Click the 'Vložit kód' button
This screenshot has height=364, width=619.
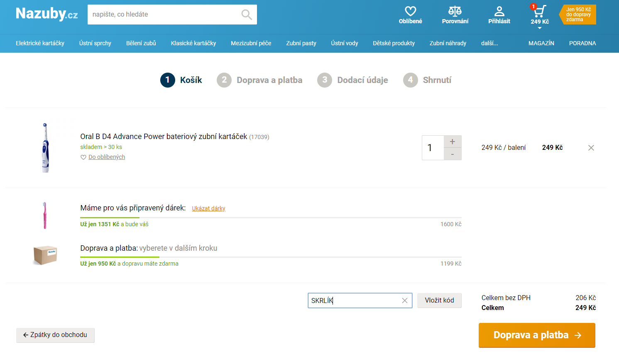[439, 300]
